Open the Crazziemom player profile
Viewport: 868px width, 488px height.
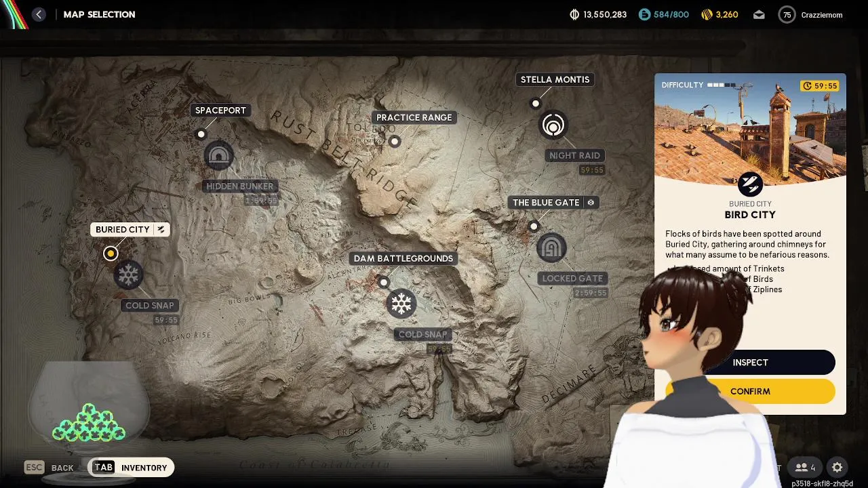point(810,14)
